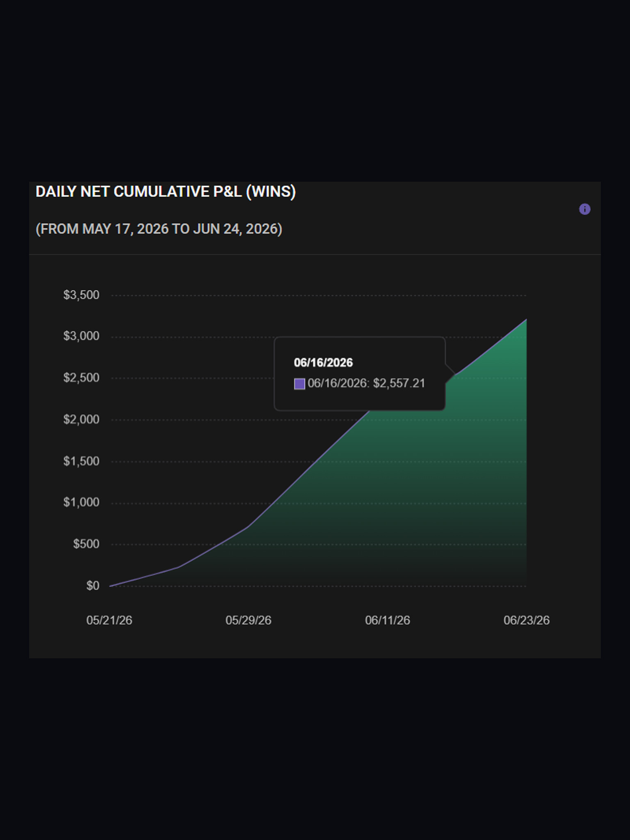Click the chart line start point at $0
Viewport: 630px width, 840px height.
tap(110, 586)
